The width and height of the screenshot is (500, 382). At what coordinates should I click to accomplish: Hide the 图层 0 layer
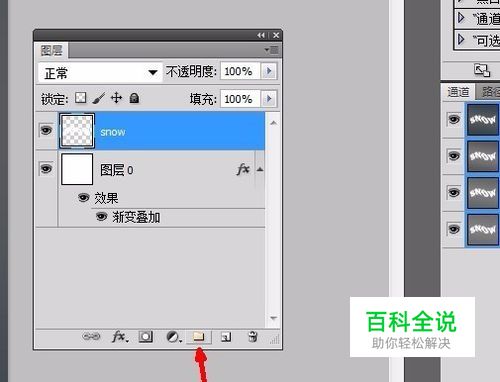coord(46,169)
